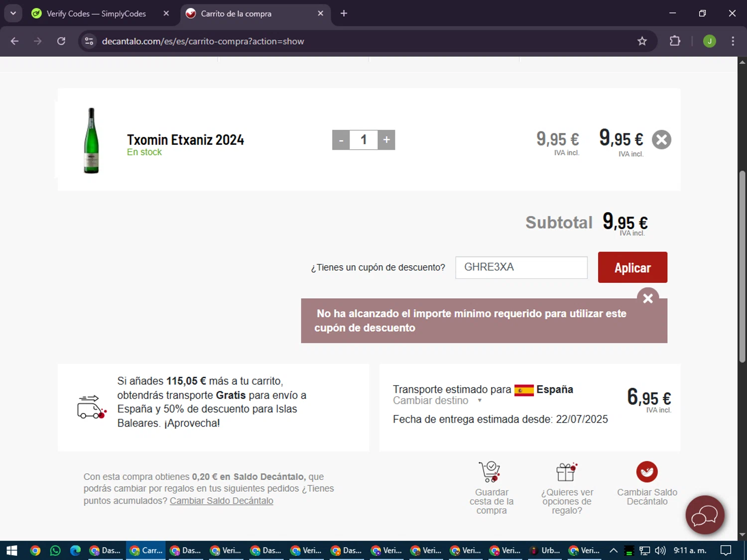This screenshot has width=747, height=560.
Task: Open the network status tray icon
Action: 644,551
